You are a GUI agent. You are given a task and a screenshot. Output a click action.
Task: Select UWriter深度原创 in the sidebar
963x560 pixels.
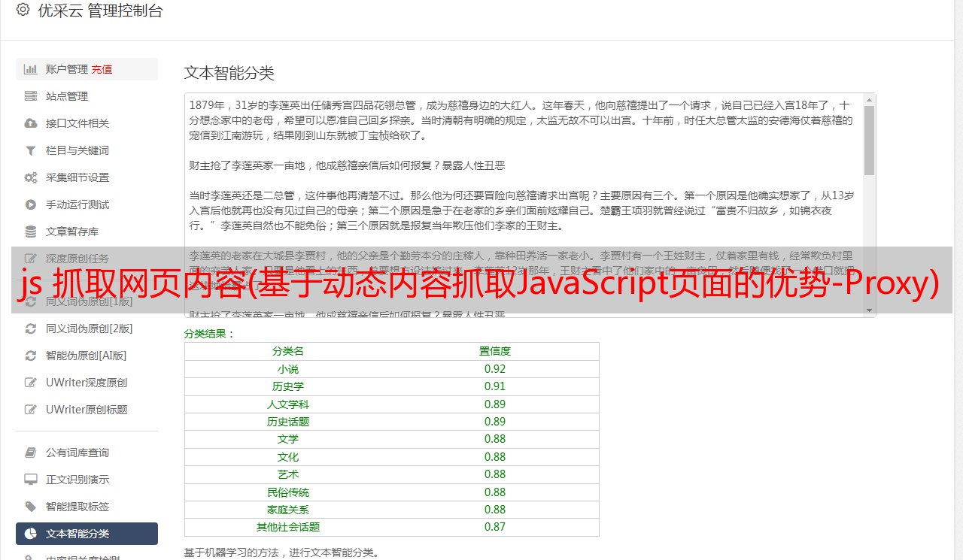(86, 383)
